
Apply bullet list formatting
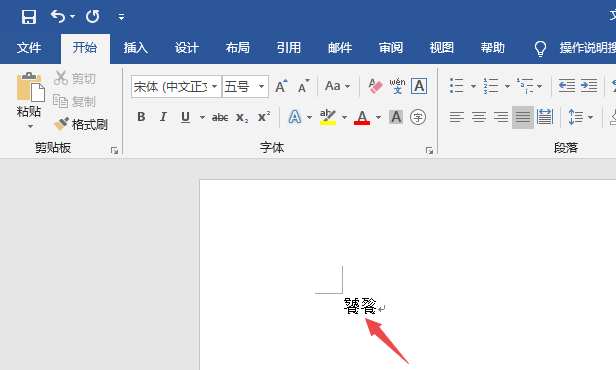(456, 86)
